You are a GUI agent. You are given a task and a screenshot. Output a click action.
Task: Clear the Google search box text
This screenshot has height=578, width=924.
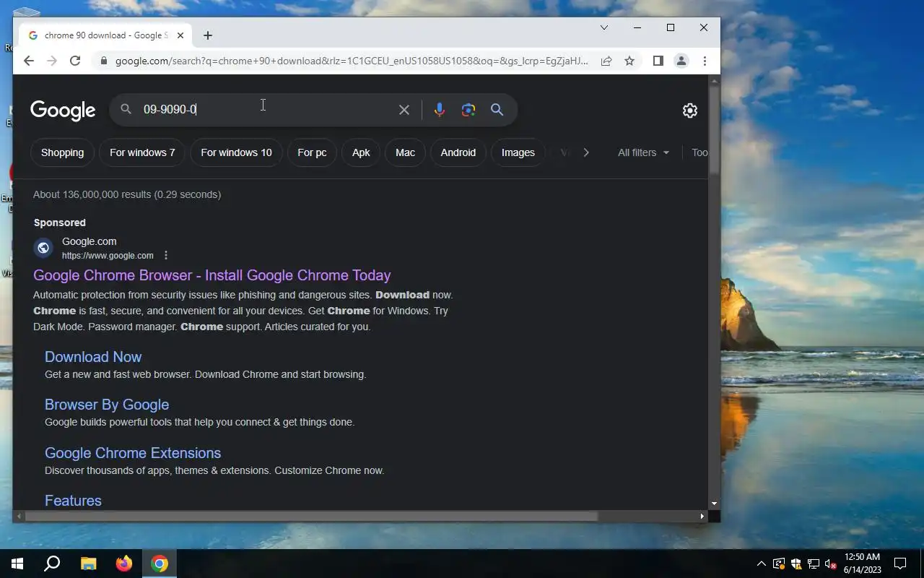pos(404,110)
